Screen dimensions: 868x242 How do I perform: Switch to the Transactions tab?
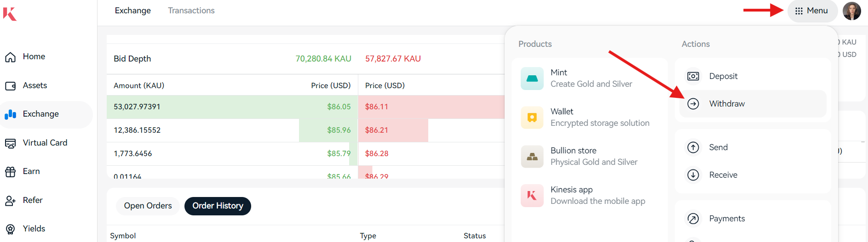tap(191, 11)
